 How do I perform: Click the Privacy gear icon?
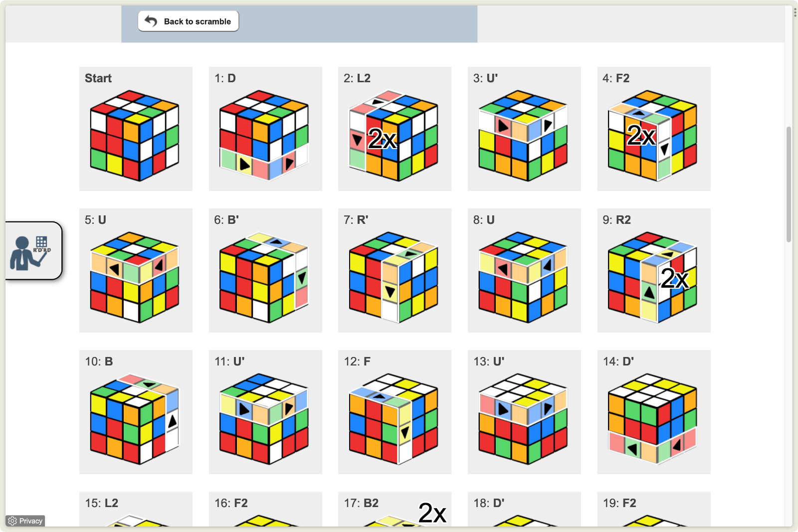point(13,521)
